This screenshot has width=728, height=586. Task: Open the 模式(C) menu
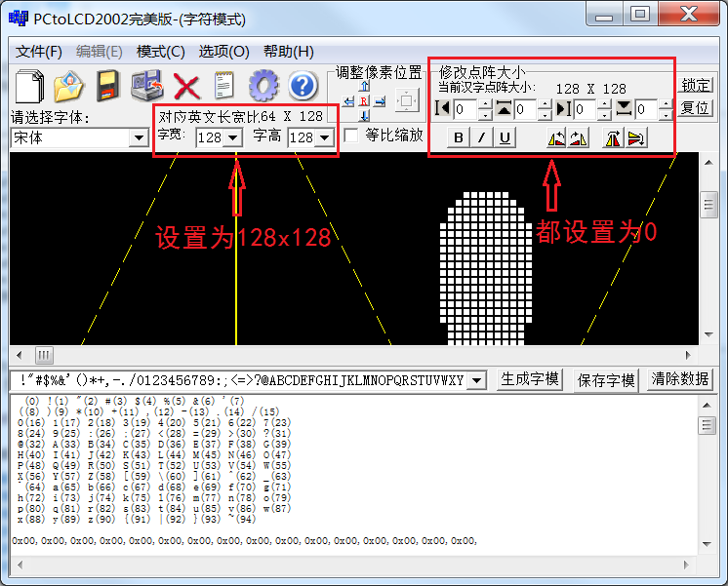point(160,52)
